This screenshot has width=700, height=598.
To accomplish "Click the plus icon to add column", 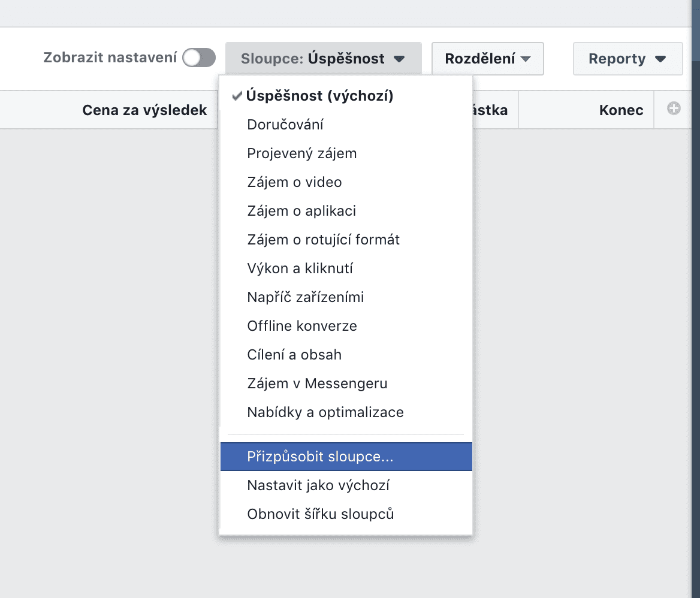I will 674,109.
